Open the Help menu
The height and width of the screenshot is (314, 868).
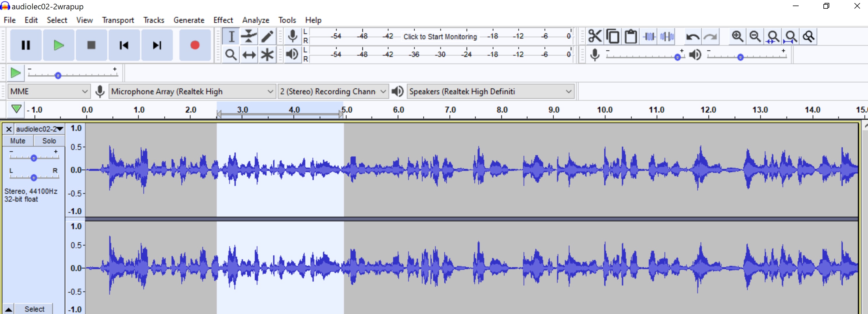tap(313, 20)
